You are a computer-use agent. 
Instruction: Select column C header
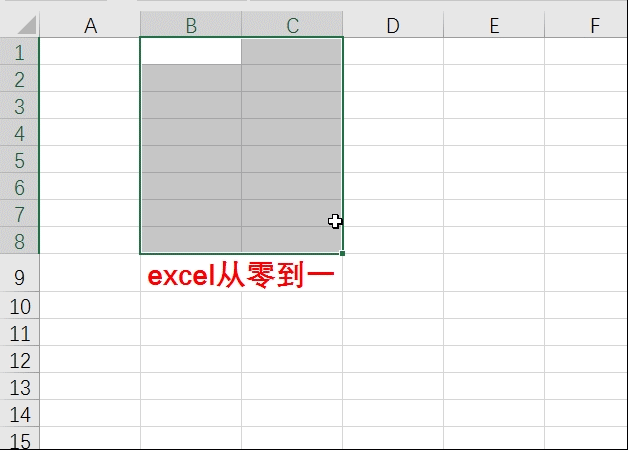coord(292,25)
